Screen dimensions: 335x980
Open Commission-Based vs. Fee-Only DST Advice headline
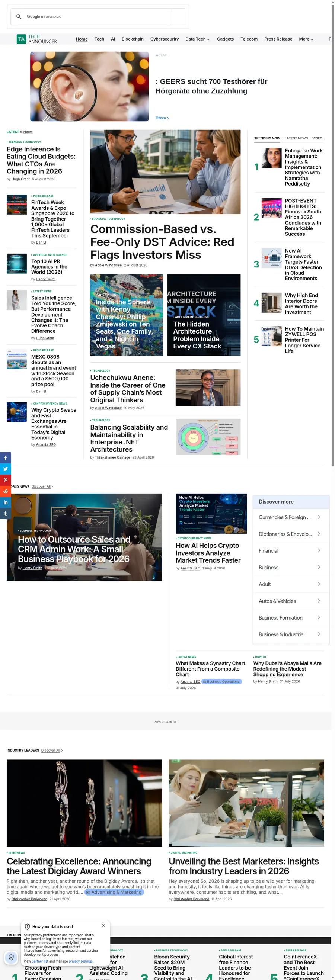[x=162, y=242]
